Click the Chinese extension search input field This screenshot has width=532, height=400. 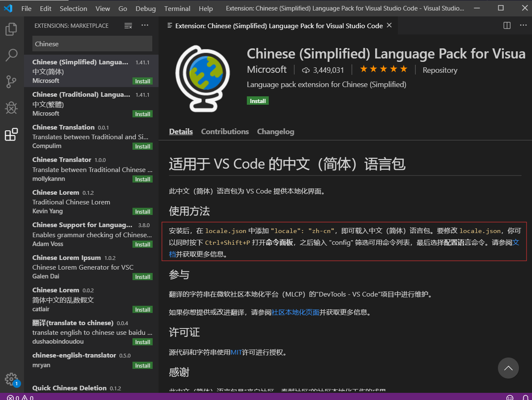[92, 44]
